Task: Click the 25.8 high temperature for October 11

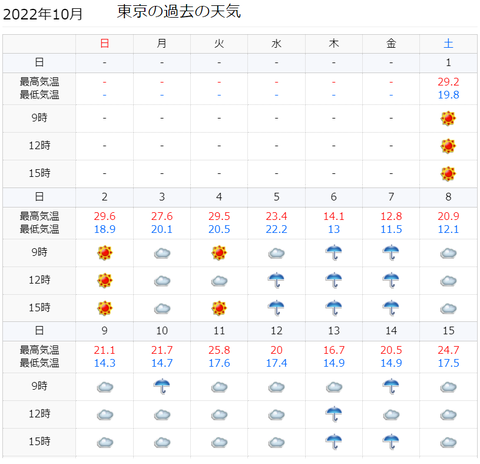Action: point(219,350)
